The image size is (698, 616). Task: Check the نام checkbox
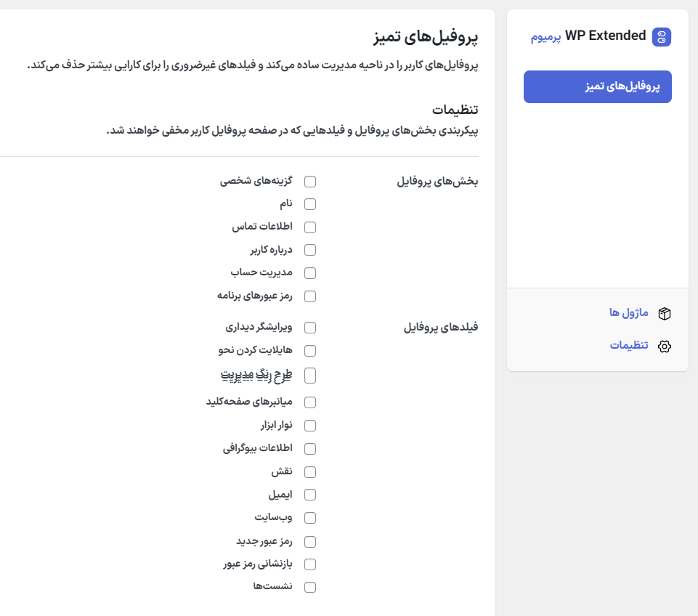point(310,204)
